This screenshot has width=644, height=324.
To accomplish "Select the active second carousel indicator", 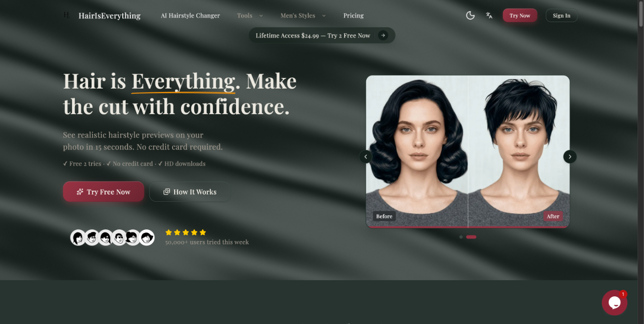I will 471,237.
